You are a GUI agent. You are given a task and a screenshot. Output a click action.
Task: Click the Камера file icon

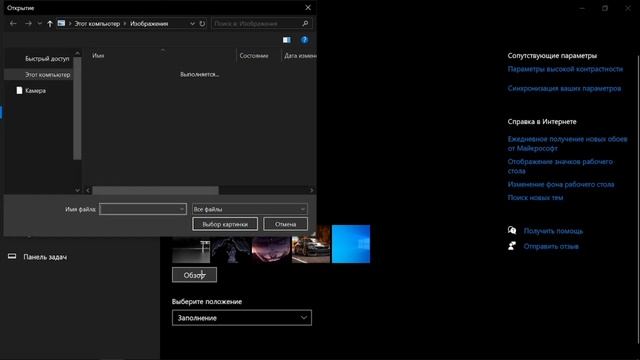19,90
